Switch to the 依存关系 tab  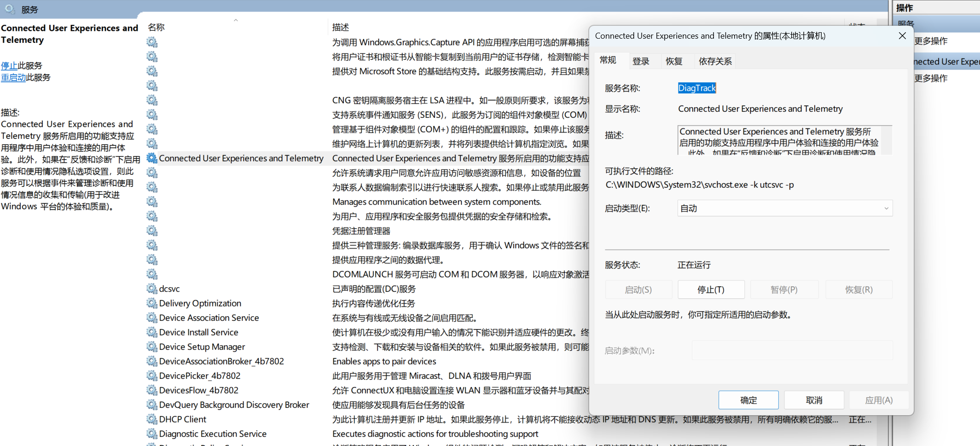[x=715, y=61]
